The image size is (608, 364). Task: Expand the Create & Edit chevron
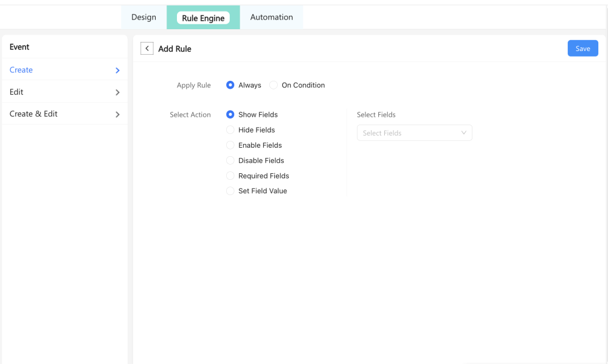[117, 114]
